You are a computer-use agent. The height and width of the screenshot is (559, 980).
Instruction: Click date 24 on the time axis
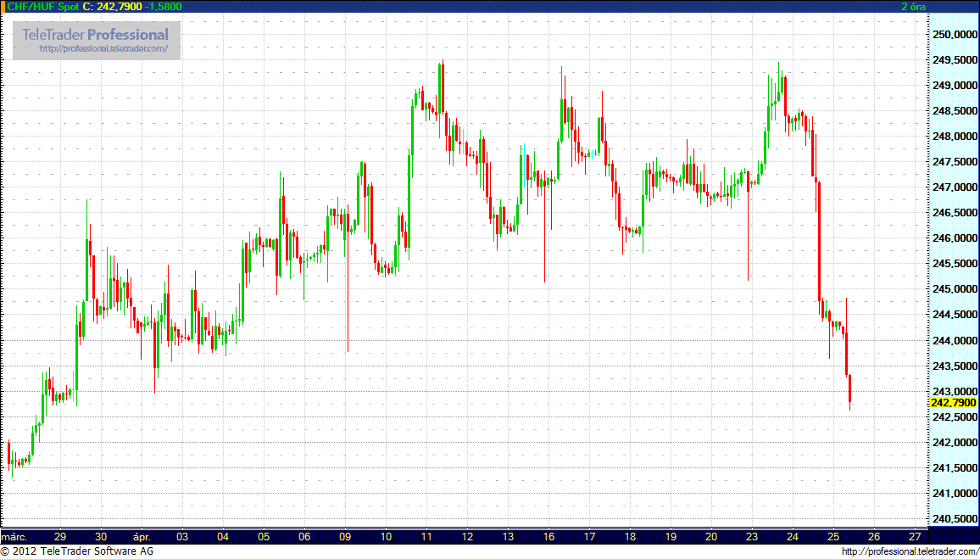[792, 537]
